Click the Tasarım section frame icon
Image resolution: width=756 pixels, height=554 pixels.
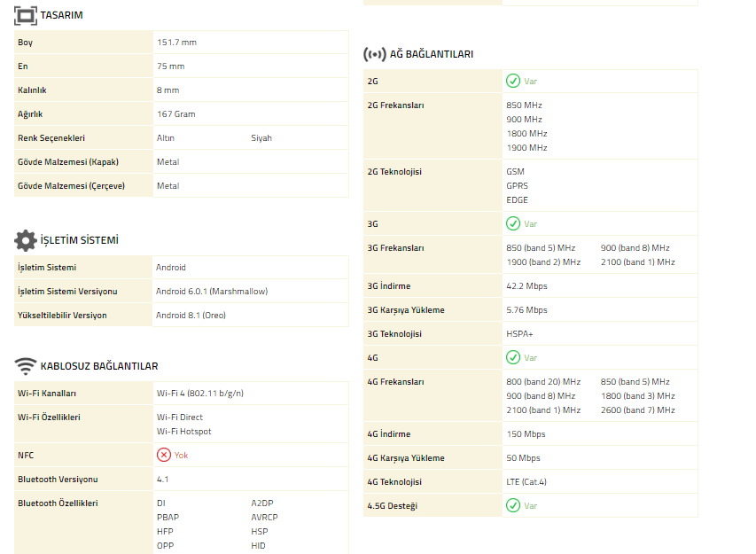tap(26, 15)
